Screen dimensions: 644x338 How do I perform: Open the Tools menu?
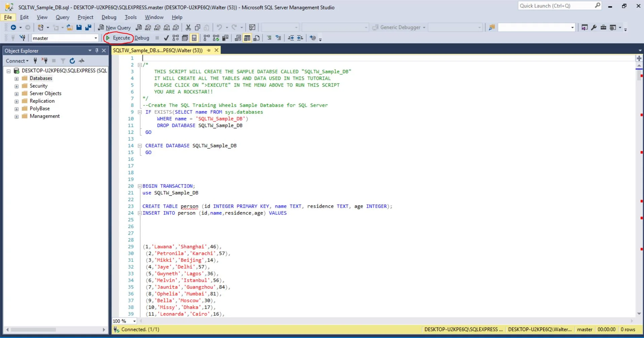point(130,17)
